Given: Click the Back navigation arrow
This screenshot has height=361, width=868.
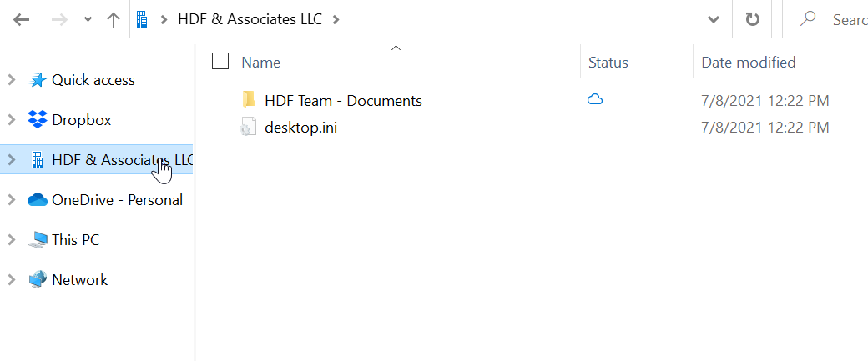Looking at the screenshot, I should (21, 20).
